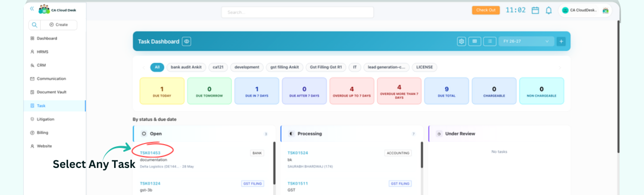Image resolution: width=644 pixels, height=195 pixels.
Task: Click the BANK tag on TSK01453
Action: pos(257,153)
